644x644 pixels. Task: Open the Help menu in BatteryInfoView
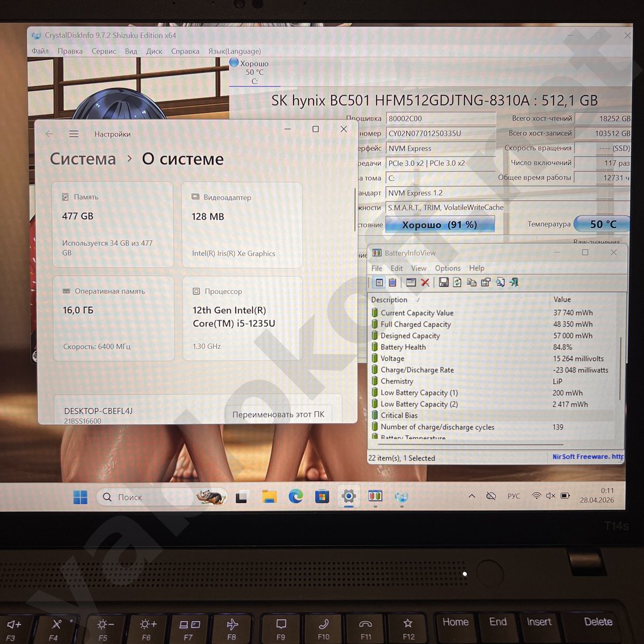point(477,268)
